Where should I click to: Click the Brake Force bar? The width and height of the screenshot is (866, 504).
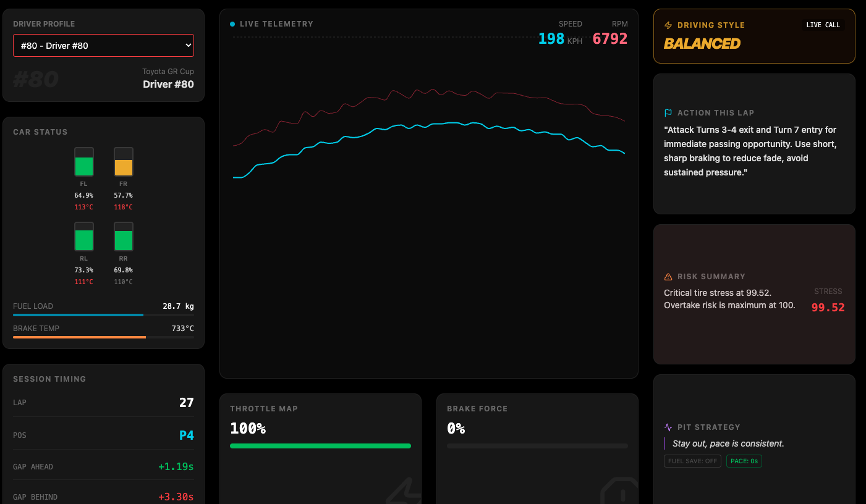[x=537, y=446]
